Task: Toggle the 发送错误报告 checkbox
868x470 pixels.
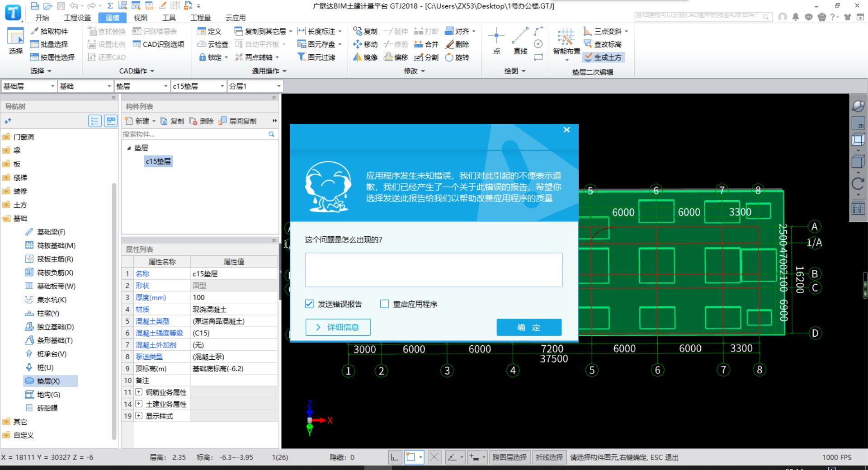Action: coord(309,304)
